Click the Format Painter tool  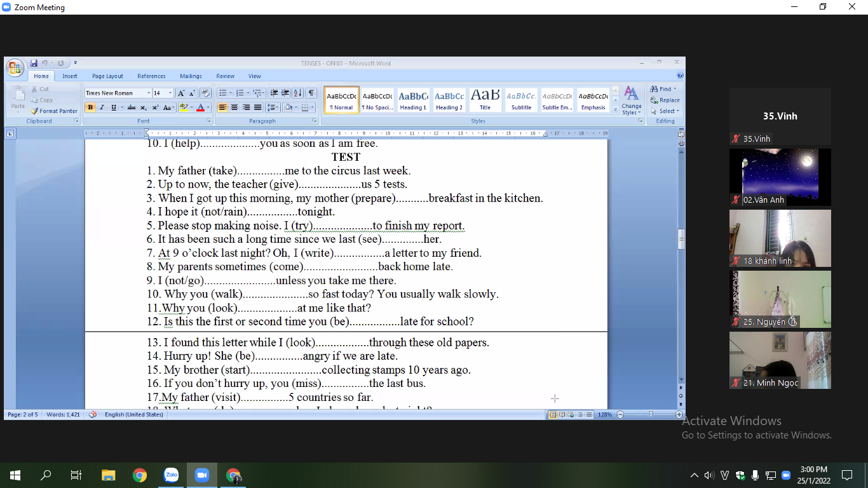pos(54,111)
